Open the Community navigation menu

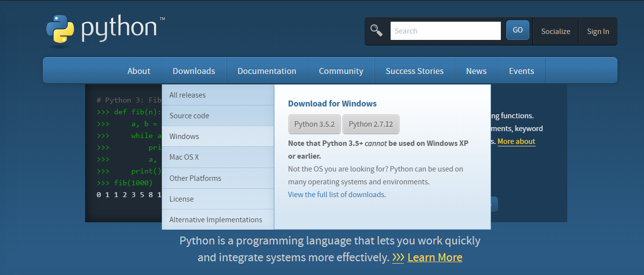[341, 71]
